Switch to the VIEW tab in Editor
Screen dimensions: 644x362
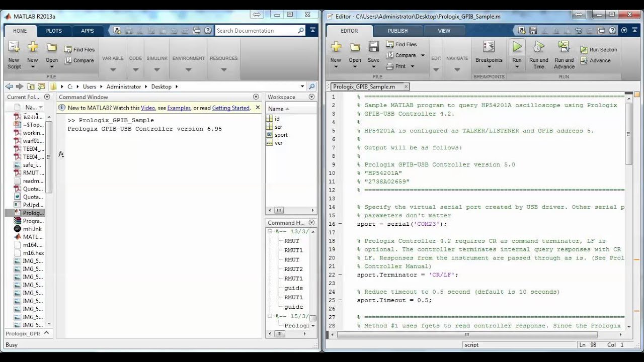point(444,31)
